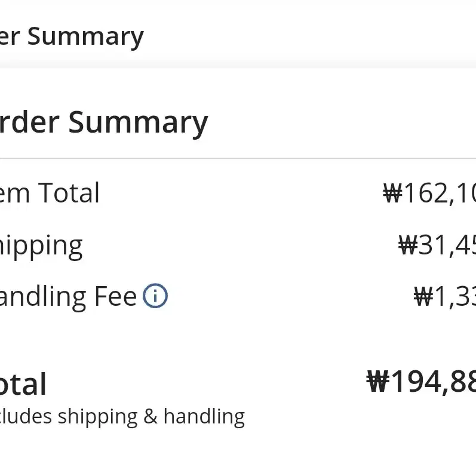This screenshot has height=476, width=476.
Task: Click the won symbol in the bold total
Action: tap(378, 381)
